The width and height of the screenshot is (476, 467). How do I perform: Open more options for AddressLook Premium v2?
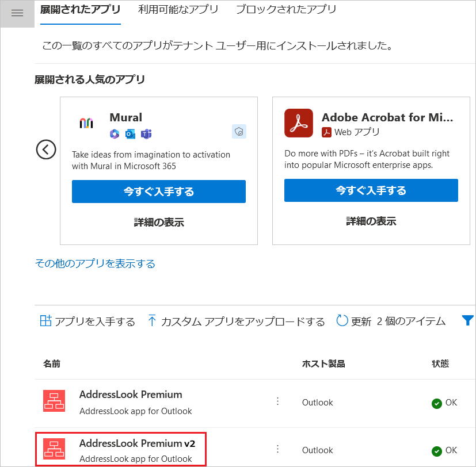(x=277, y=449)
